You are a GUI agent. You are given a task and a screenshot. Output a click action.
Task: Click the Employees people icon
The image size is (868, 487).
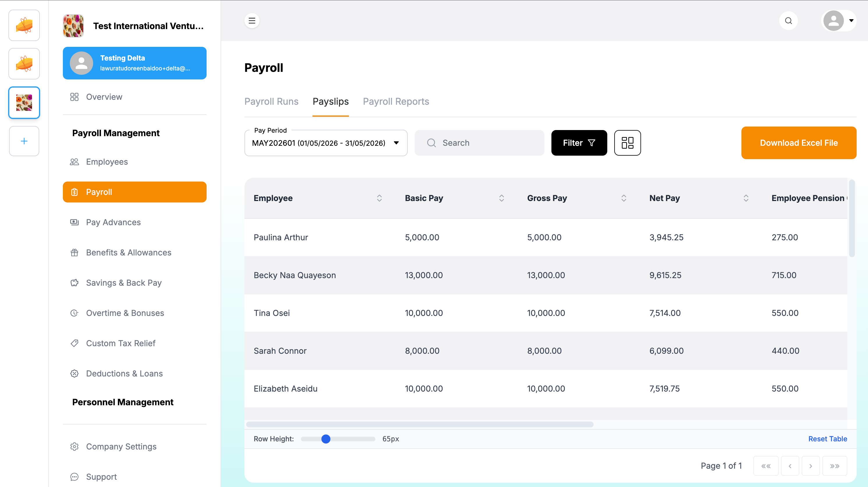[x=74, y=162]
